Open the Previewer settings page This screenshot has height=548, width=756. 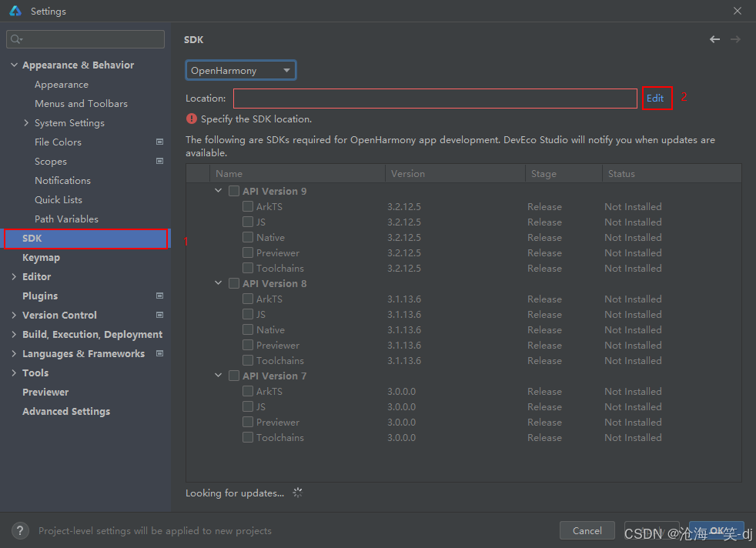coord(45,392)
